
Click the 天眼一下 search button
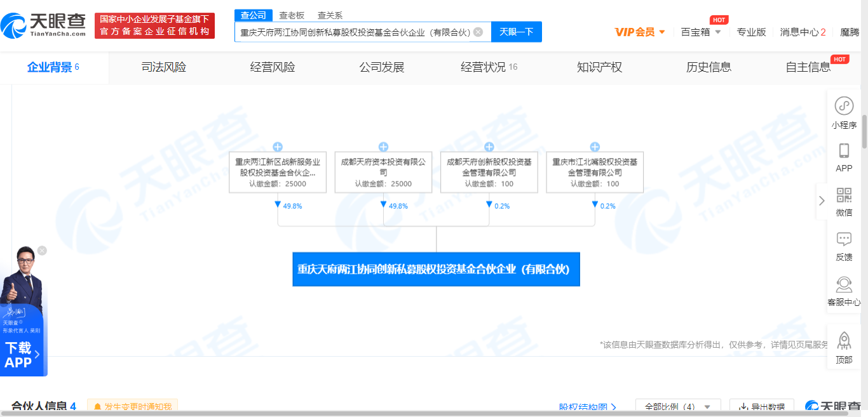coord(516,32)
